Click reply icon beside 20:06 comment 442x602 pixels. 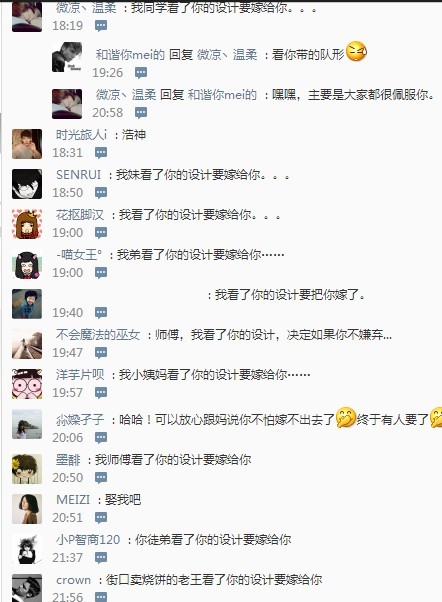pos(101,438)
